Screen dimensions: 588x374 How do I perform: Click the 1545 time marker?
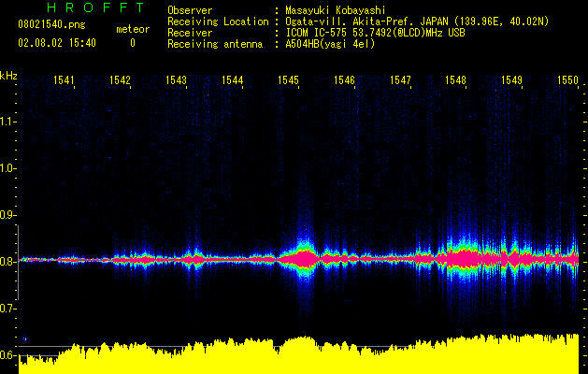(288, 80)
